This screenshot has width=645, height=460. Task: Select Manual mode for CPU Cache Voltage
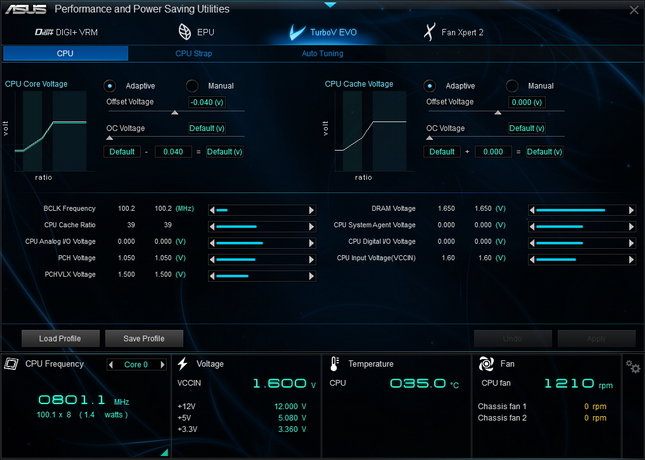[512, 86]
